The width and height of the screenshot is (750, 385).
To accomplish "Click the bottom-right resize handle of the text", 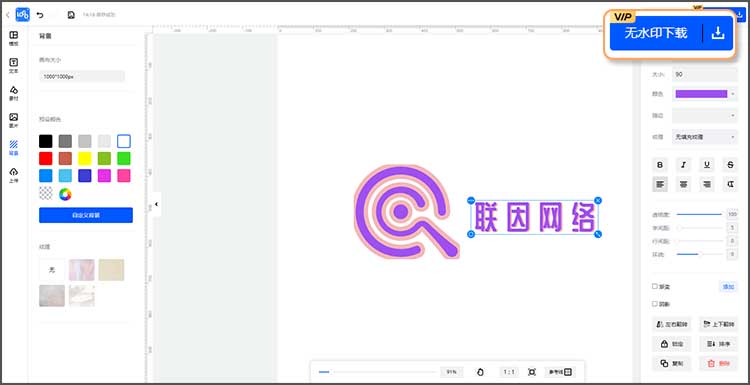I will [598, 234].
